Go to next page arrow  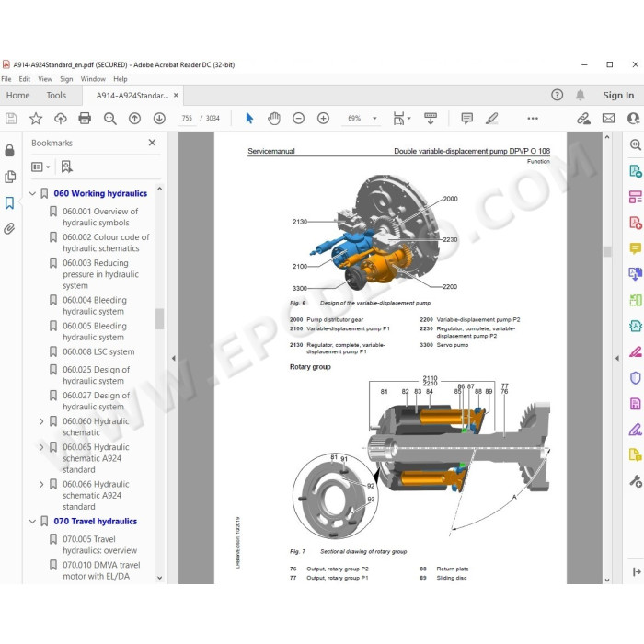[x=159, y=119]
